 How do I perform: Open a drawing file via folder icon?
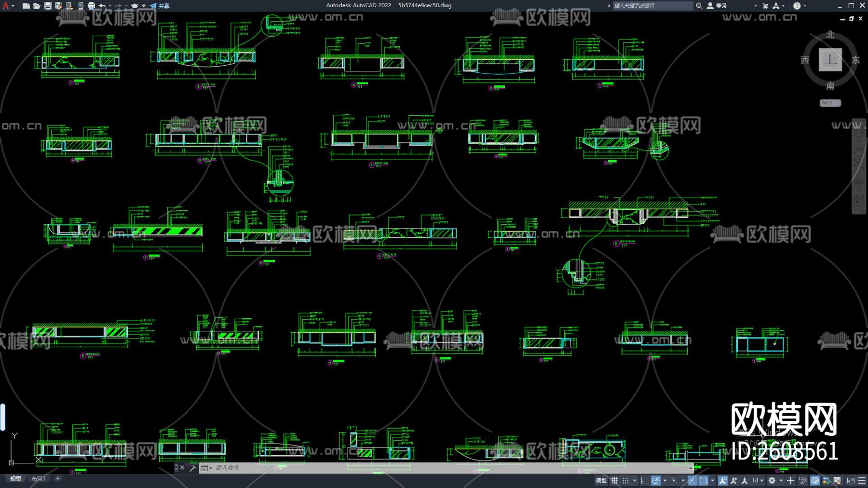(x=37, y=6)
